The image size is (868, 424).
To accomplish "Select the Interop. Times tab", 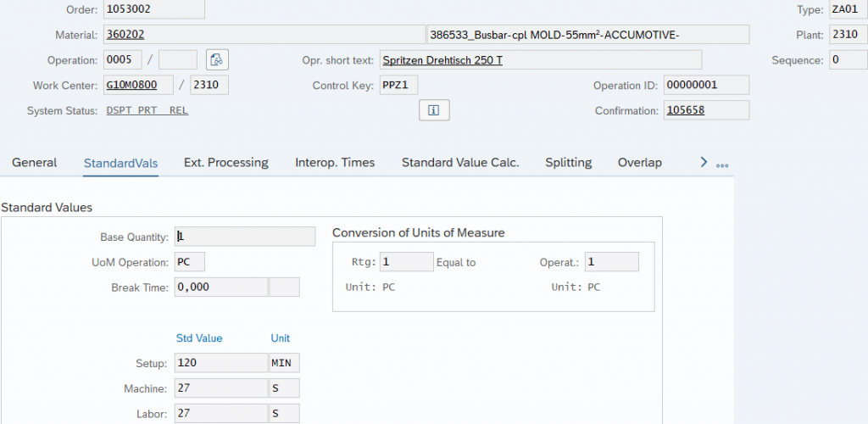I will pos(335,163).
